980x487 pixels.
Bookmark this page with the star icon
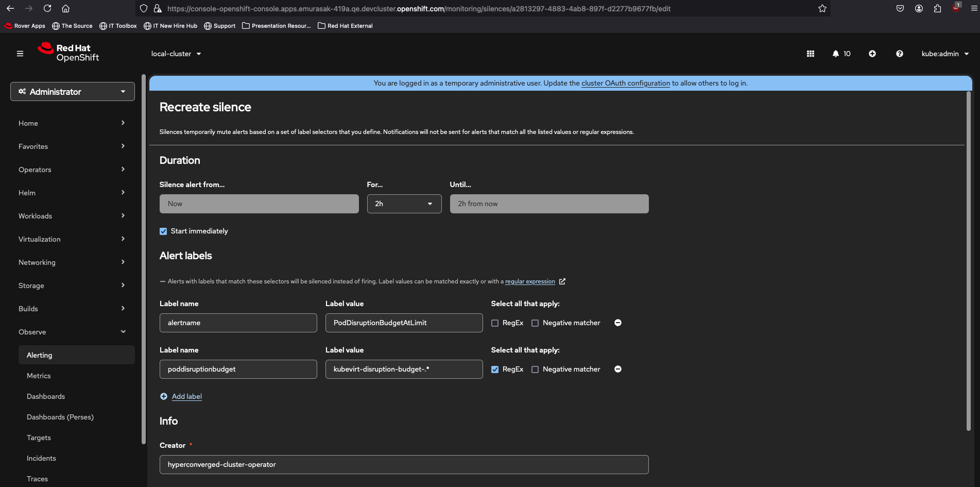[x=822, y=9]
